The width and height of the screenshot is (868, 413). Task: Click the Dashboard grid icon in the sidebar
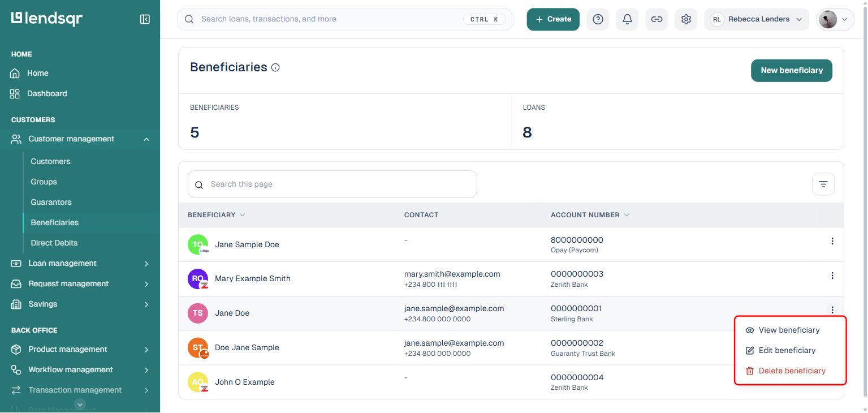click(15, 93)
